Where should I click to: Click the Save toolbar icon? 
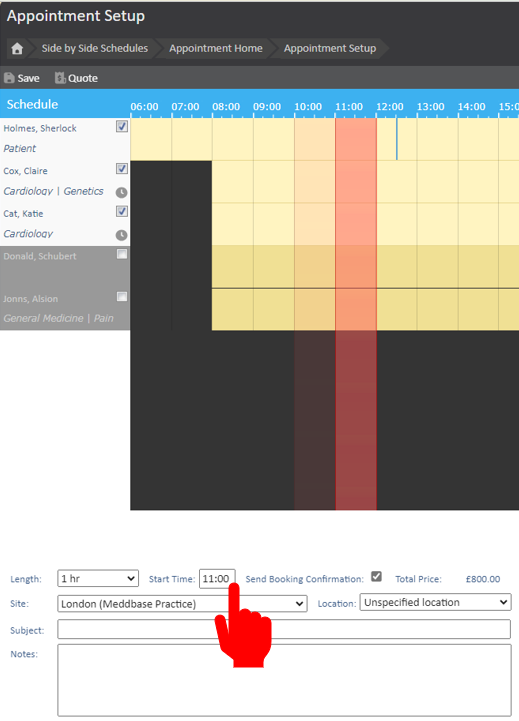coord(9,78)
